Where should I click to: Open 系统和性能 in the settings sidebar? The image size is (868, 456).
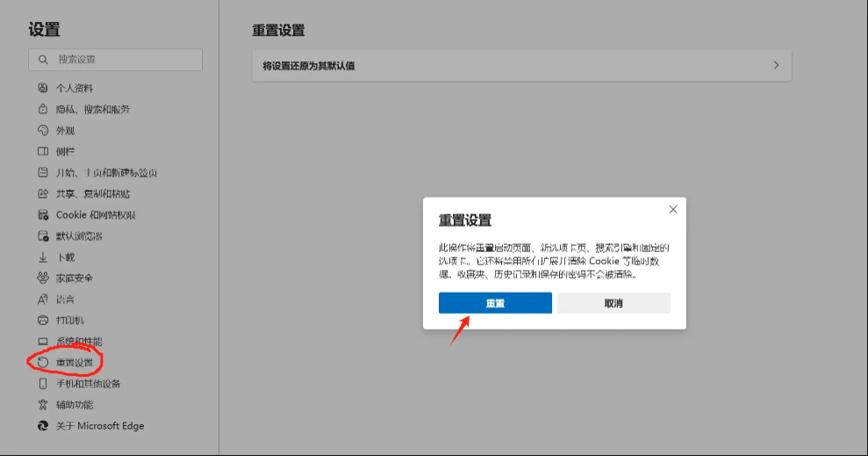tap(79, 341)
